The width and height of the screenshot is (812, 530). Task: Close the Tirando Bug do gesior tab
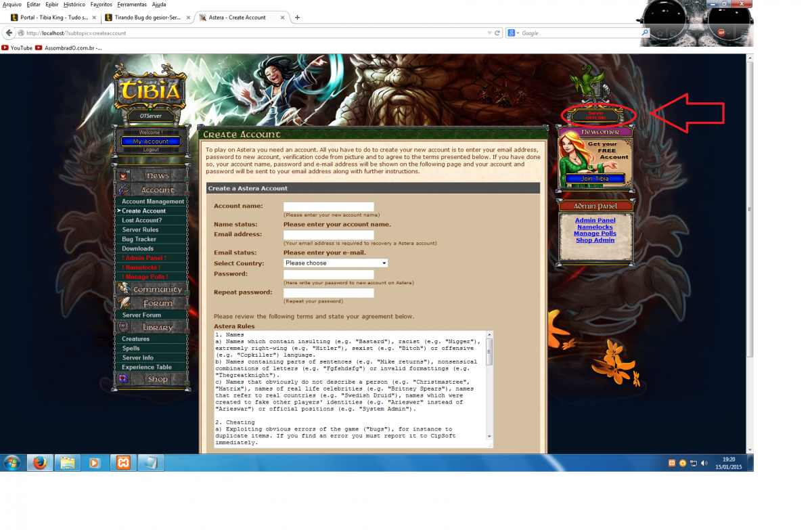click(x=188, y=18)
